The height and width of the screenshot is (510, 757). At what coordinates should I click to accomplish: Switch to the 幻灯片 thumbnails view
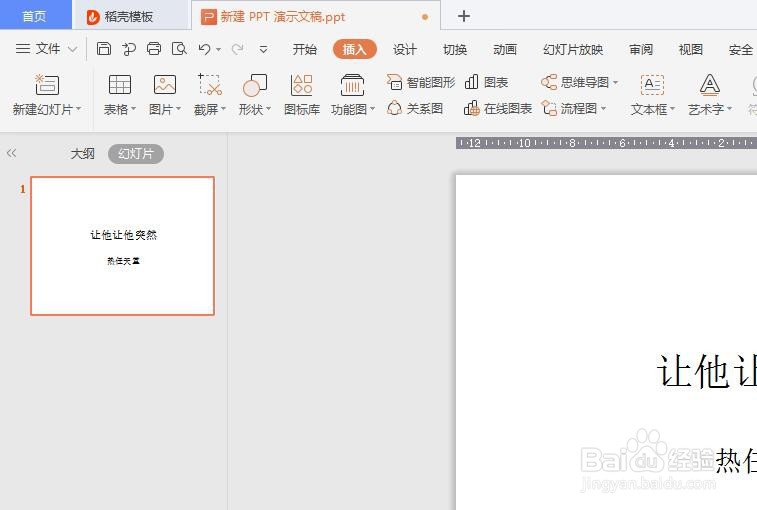point(136,154)
